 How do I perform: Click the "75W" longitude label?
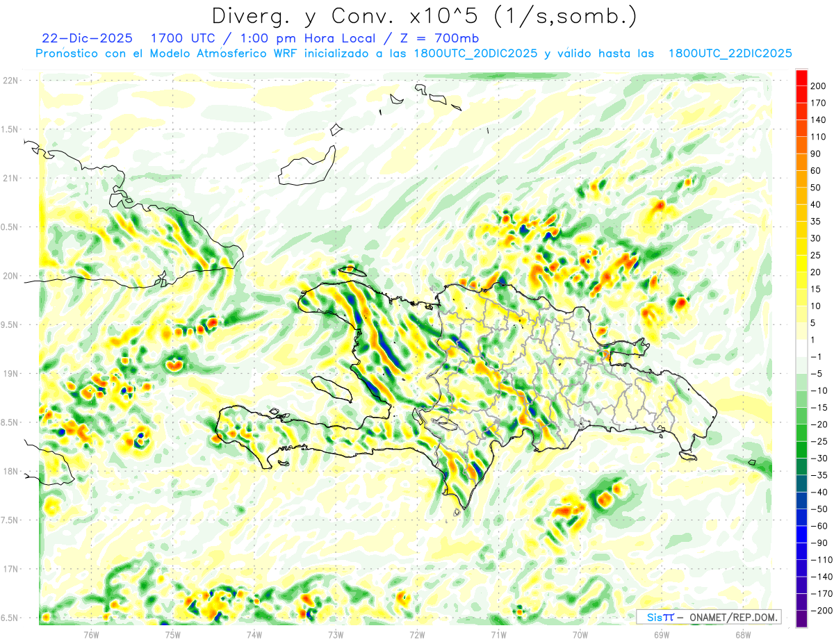(x=173, y=634)
